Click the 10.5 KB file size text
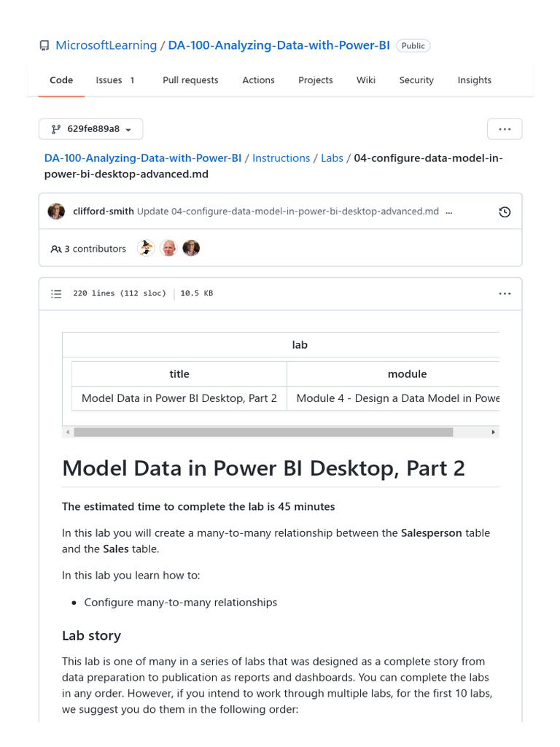This screenshot has height=747, width=560. point(197,293)
